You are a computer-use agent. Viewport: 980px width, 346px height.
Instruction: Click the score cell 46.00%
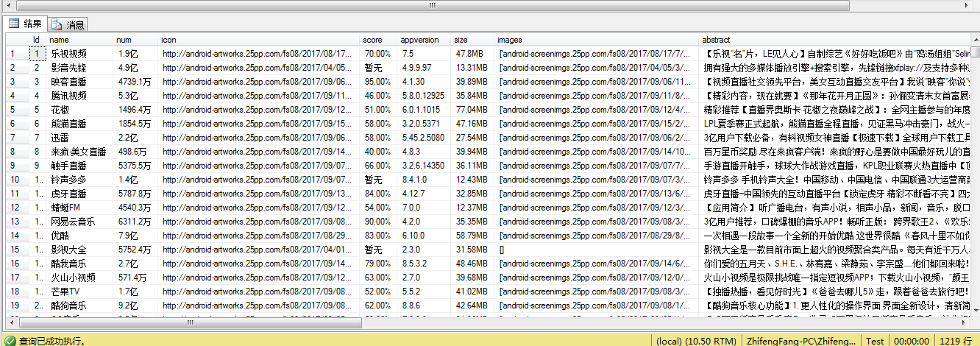point(380,96)
